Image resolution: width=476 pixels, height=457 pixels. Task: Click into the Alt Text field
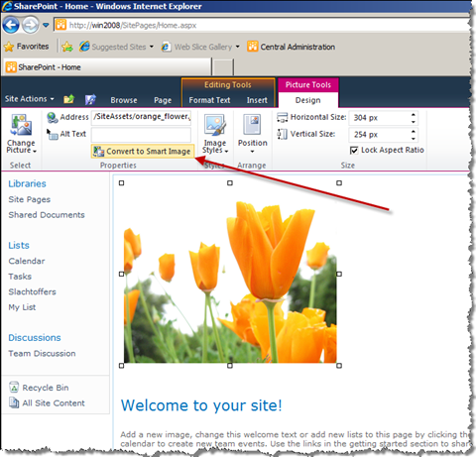(142, 135)
